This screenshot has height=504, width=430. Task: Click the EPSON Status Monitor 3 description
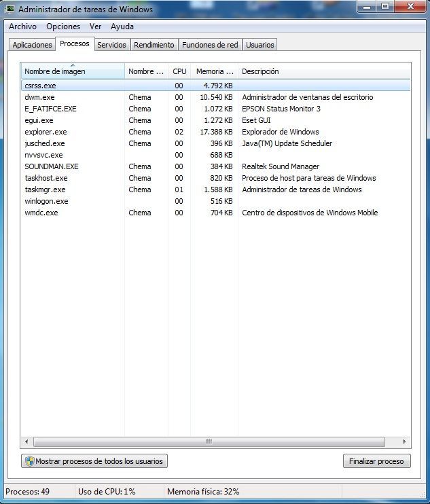pos(281,109)
